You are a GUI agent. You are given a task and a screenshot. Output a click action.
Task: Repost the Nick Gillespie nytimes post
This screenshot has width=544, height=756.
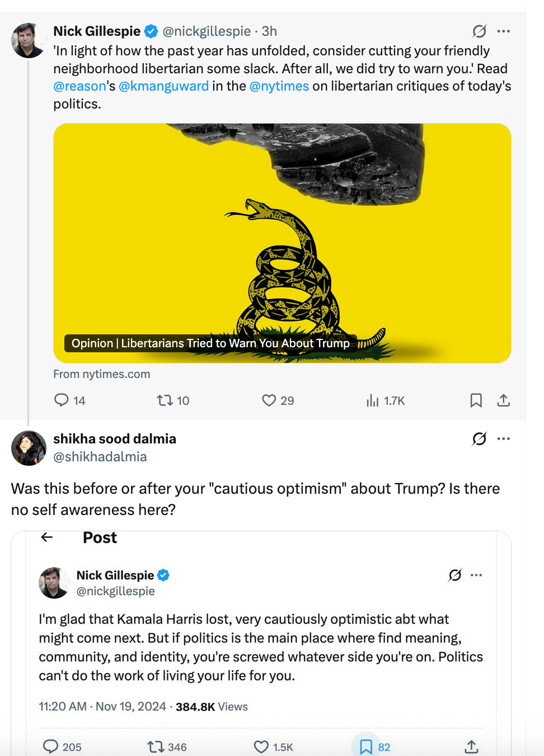[x=165, y=400]
